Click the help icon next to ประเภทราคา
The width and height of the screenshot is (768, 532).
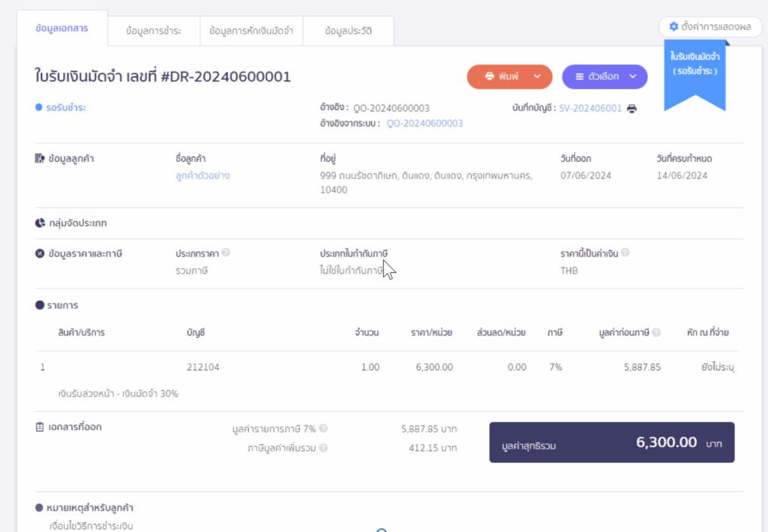pyautogui.click(x=226, y=253)
